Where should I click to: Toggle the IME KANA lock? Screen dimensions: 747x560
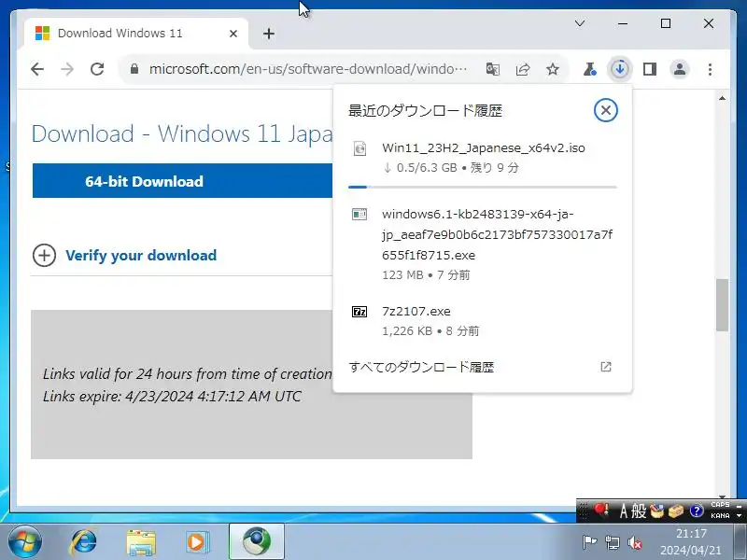[x=720, y=516]
